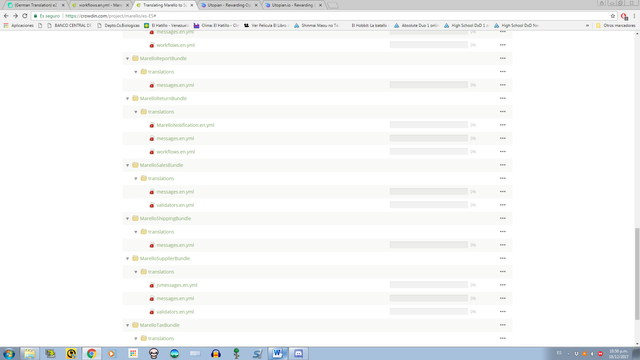Open Google Chrome from the taskbar
Image resolution: width=640 pixels, height=360 pixels.
coord(91,353)
